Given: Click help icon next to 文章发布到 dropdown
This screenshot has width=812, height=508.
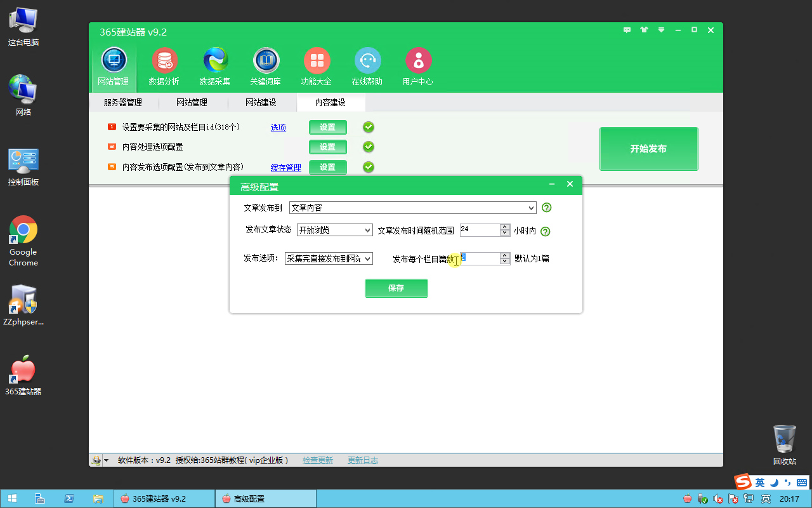Looking at the screenshot, I should coord(546,208).
